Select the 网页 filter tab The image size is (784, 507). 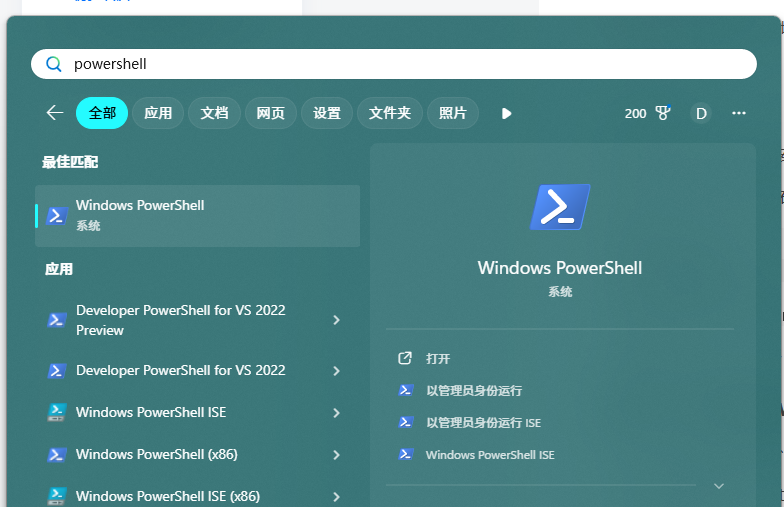tap(270, 113)
